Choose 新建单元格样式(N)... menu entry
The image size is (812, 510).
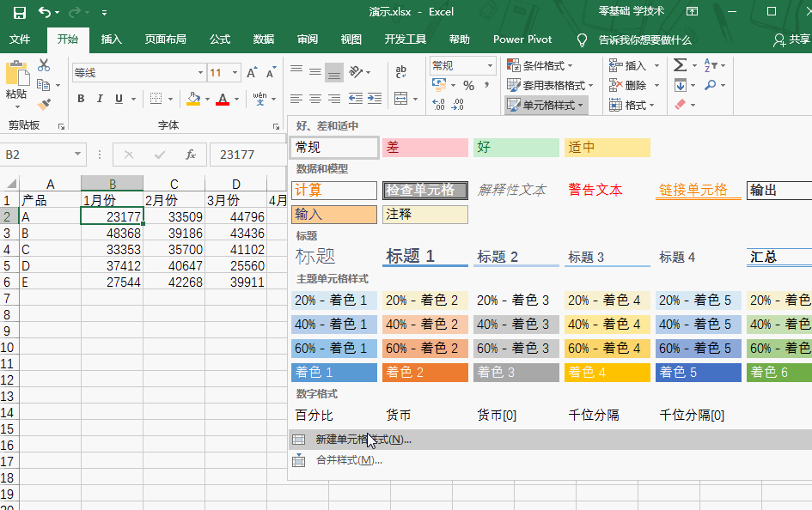[550, 440]
